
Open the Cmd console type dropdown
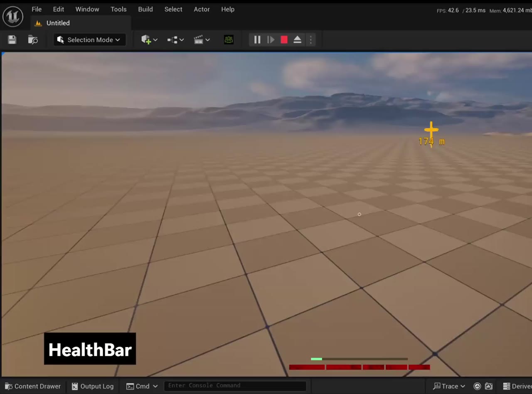(x=142, y=386)
